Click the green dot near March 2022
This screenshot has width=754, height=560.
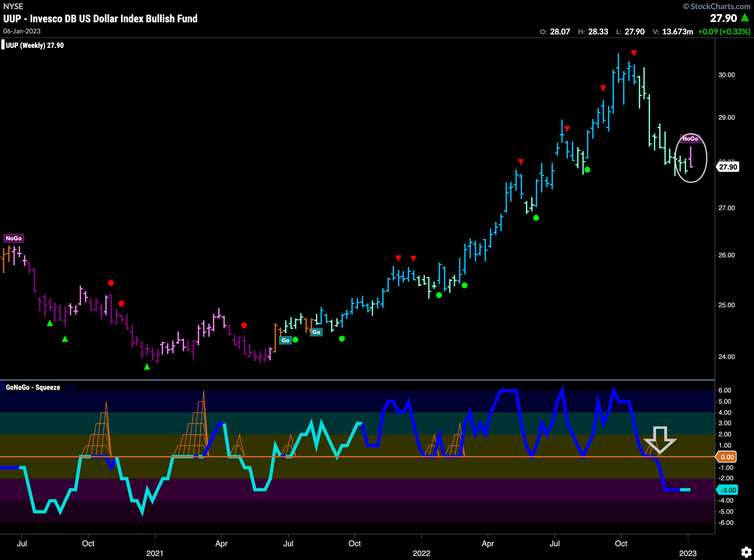pyautogui.click(x=464, y=286)
